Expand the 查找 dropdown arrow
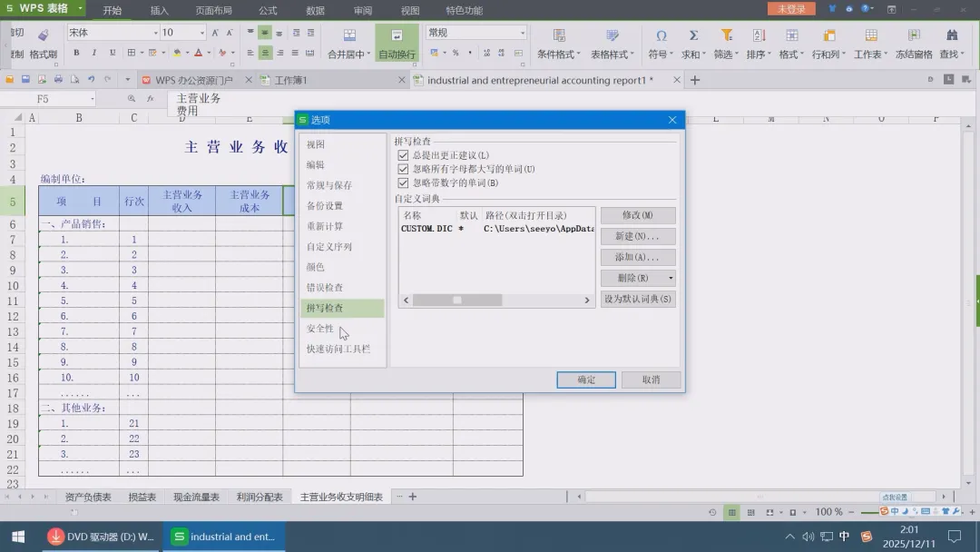The width and height of the screenshot is (980, 552). [962, 54]
